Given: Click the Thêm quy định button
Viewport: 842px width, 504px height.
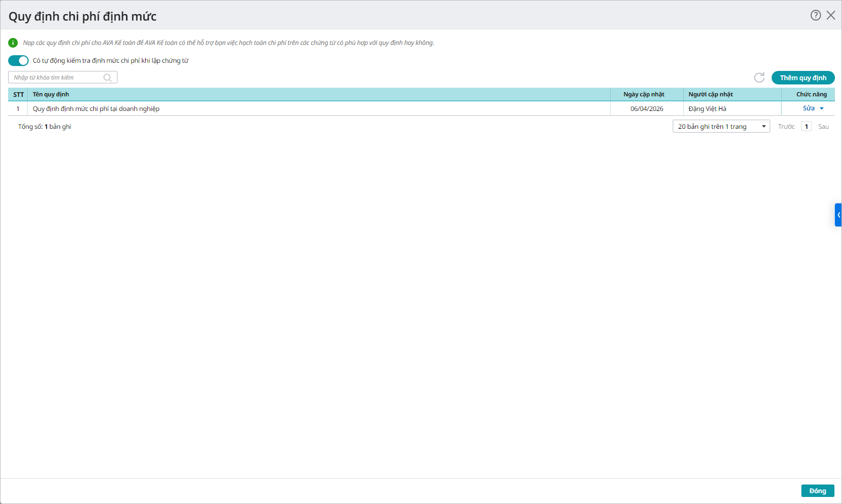Looking at the screenshot, I should 802,77.
